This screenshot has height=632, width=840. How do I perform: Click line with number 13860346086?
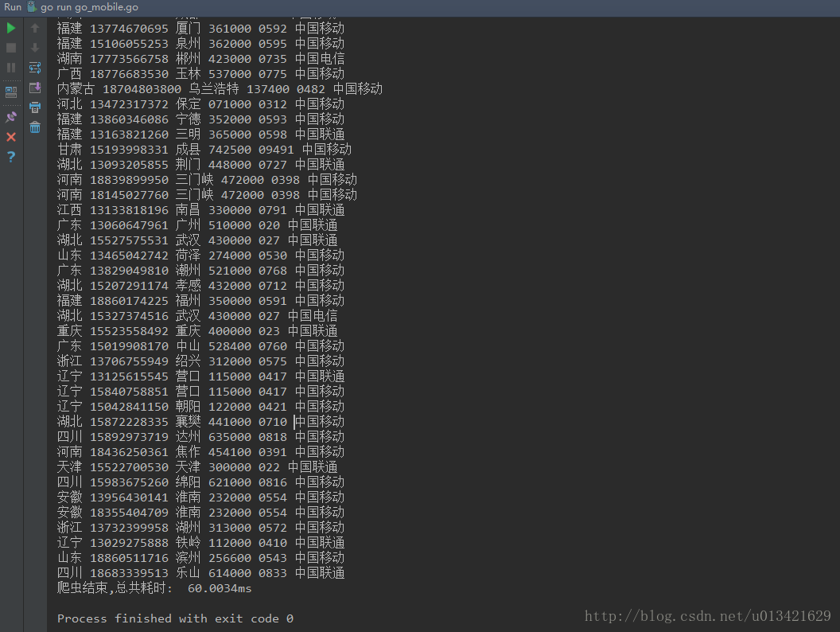pos(200,119)
